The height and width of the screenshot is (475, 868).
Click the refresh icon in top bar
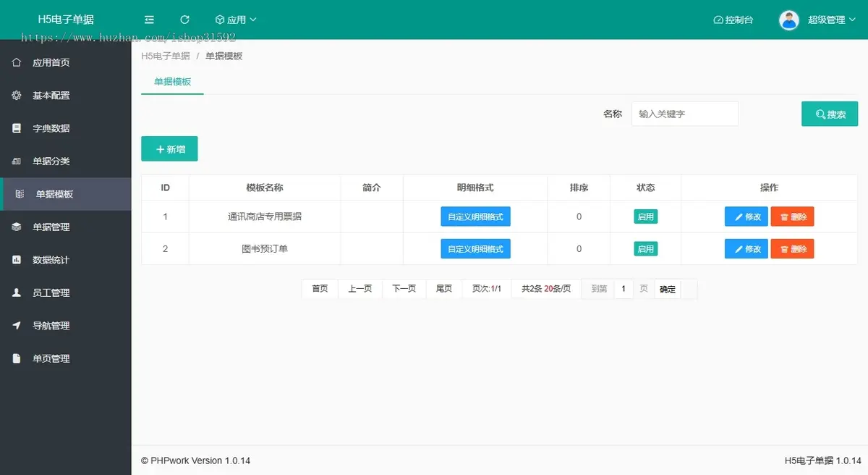(184, 20)
